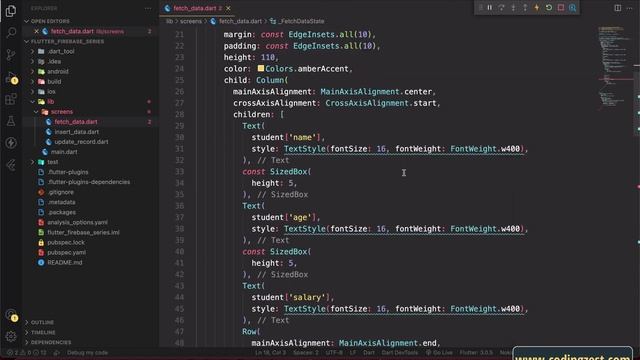The width and height of the screenshot is (640, 360).
Task: Open the editor More Actions menu
Action: click(x=629, y=8)
